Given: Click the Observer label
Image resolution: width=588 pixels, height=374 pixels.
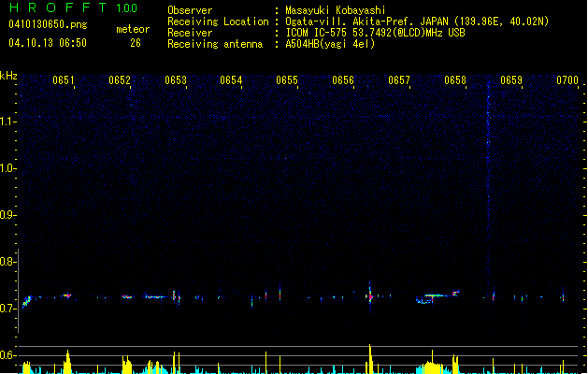Looking at the screenshot, I should pos(190,10).
